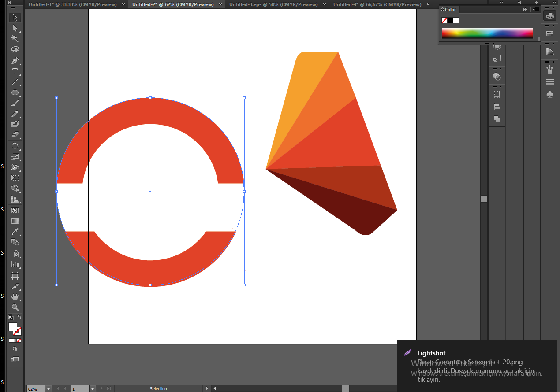Image resolution: width=560 pixels, height=392 pixels.
Task: Switch drawing mode below fill controls
Action: coord(15,349)
